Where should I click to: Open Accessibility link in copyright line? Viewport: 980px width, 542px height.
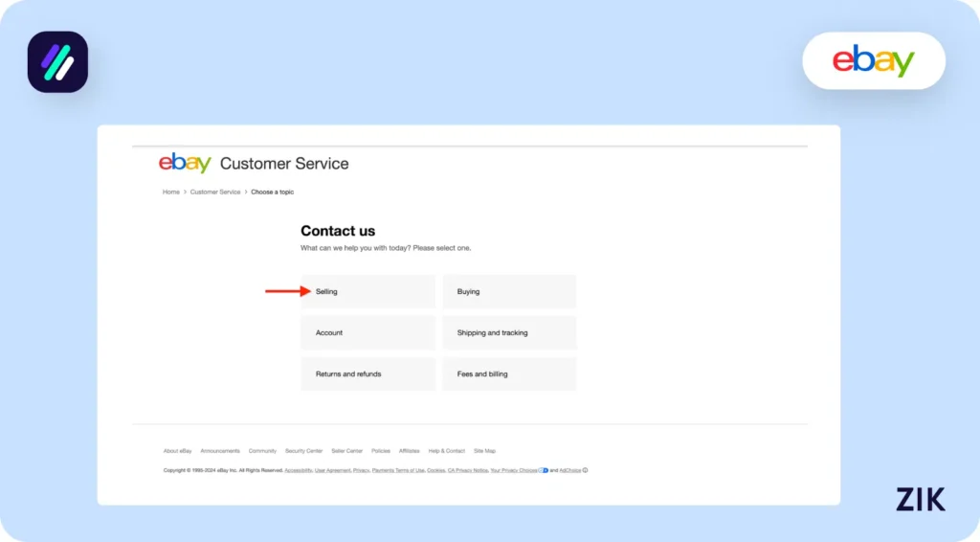pyautogui.click(x=299, y=470)
